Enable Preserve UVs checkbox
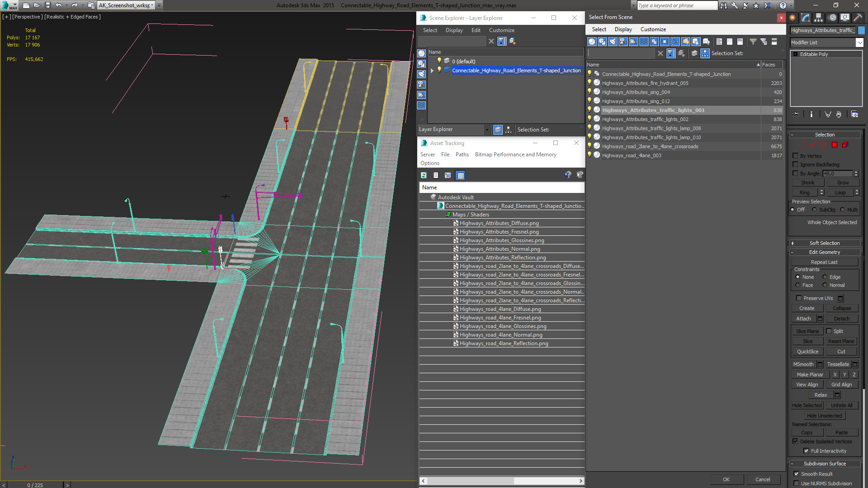The height and width of the screenshot is (488, 868). tap(799, 298)
